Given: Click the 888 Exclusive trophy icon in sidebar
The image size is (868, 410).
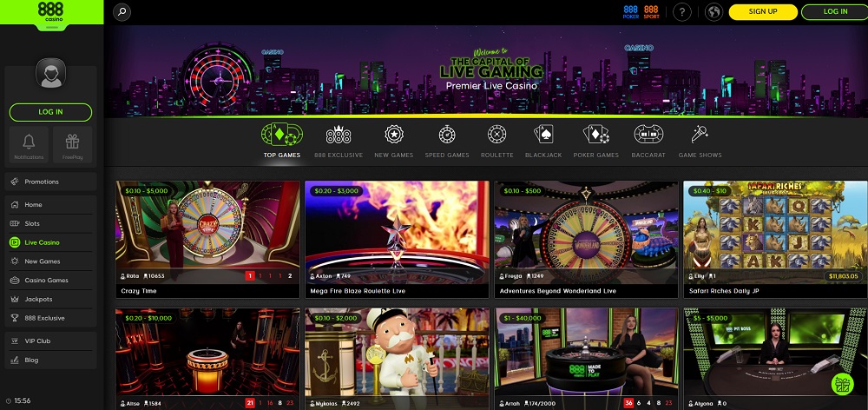Looking at the screenshot, I should click(x=15, y=317).
